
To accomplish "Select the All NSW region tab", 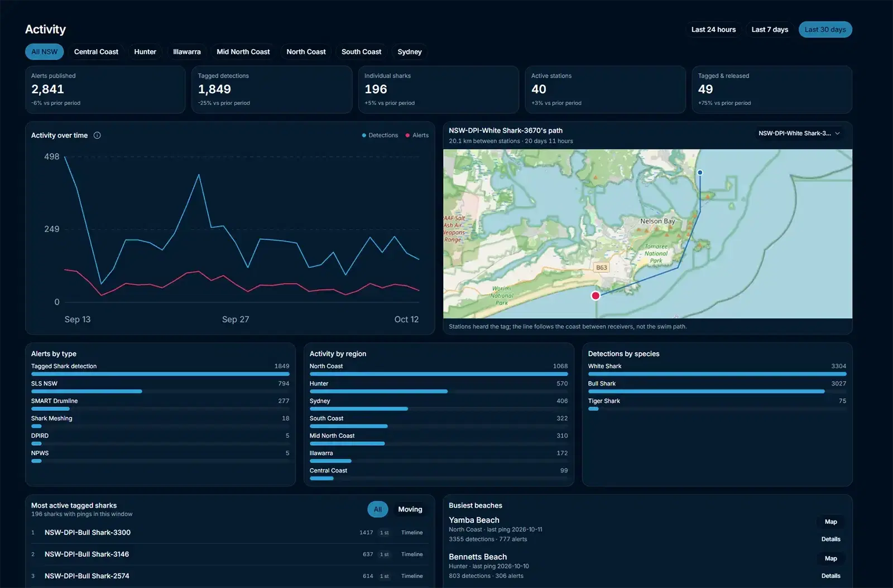I will point(44,52).
